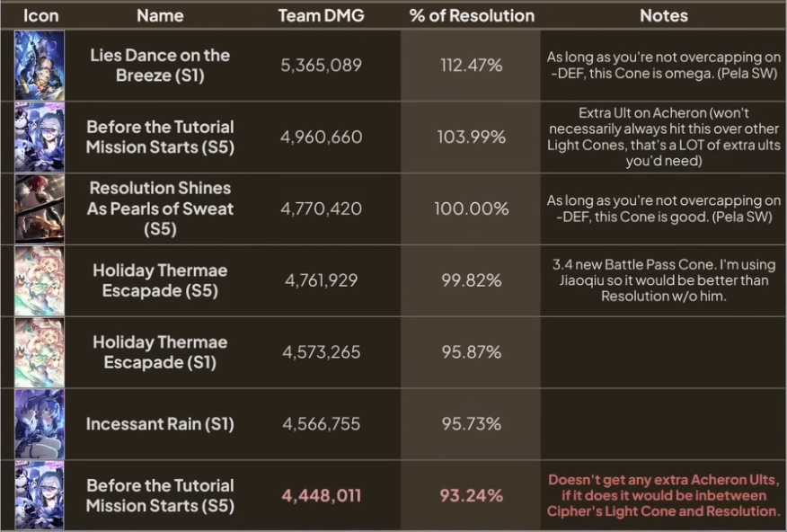Click the Incessant Rain (S1) name cell
The width and height of the screenshot is (787, 532).
[160, 424]
